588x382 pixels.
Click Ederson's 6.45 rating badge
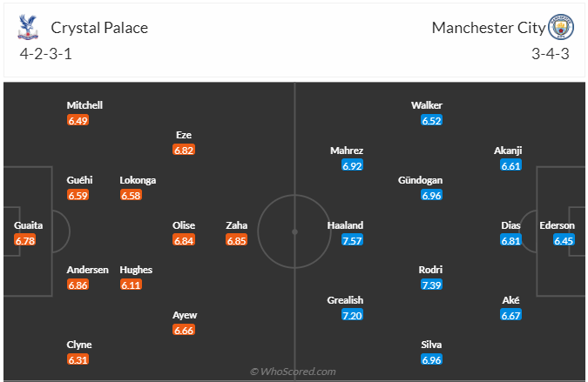[565, 240]
